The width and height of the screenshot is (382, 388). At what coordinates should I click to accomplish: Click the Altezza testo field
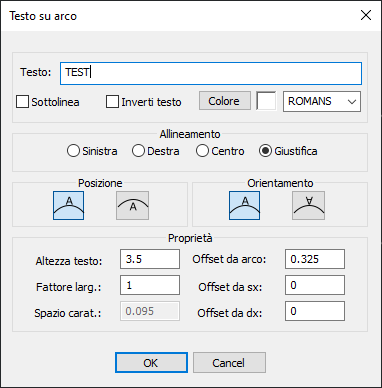[150, 259]
